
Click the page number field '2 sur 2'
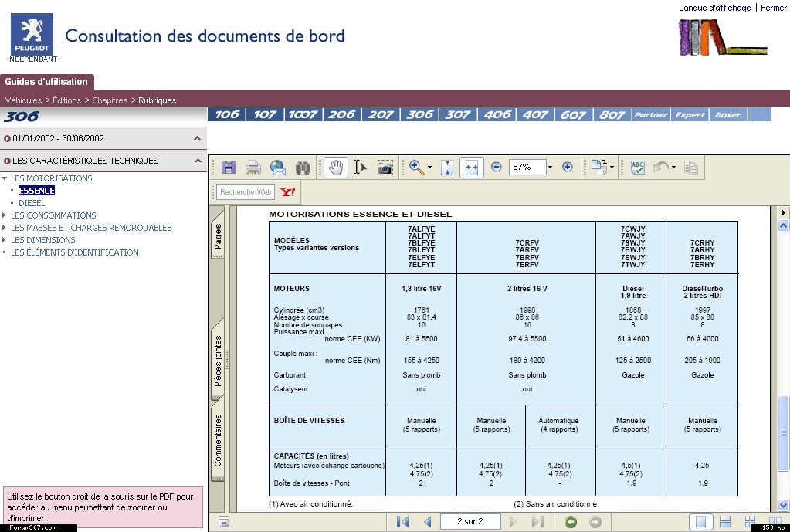pyautogui.click(x=470, y=521)
